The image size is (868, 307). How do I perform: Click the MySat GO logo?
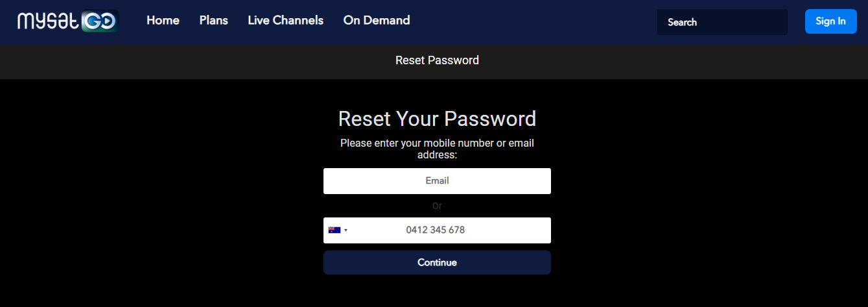(x=67, y=21)
